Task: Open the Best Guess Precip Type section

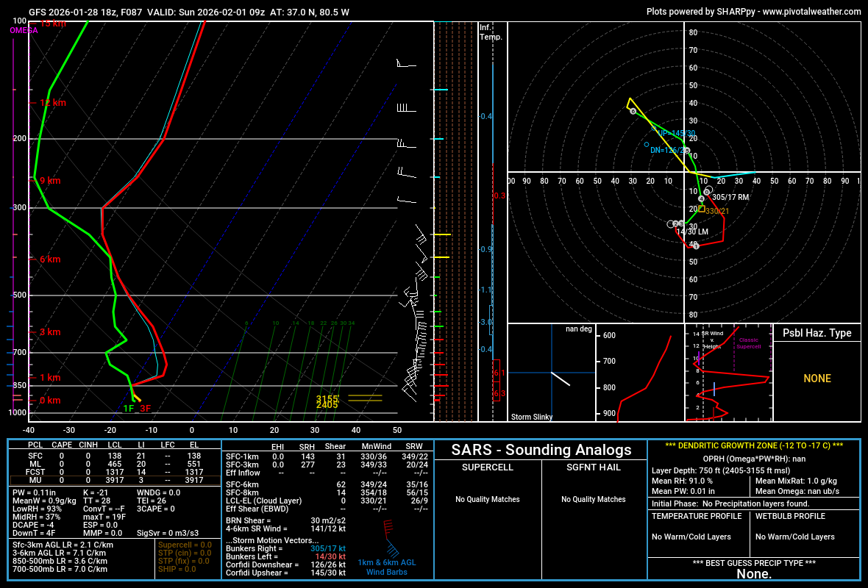Action: [x=753, y=564]
